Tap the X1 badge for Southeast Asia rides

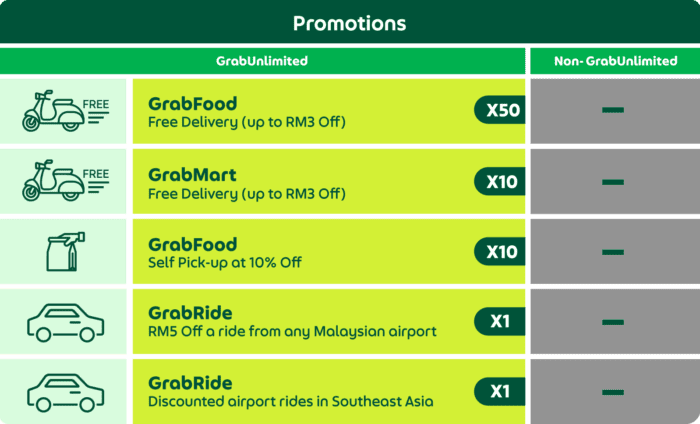click(x=500, y=391)
